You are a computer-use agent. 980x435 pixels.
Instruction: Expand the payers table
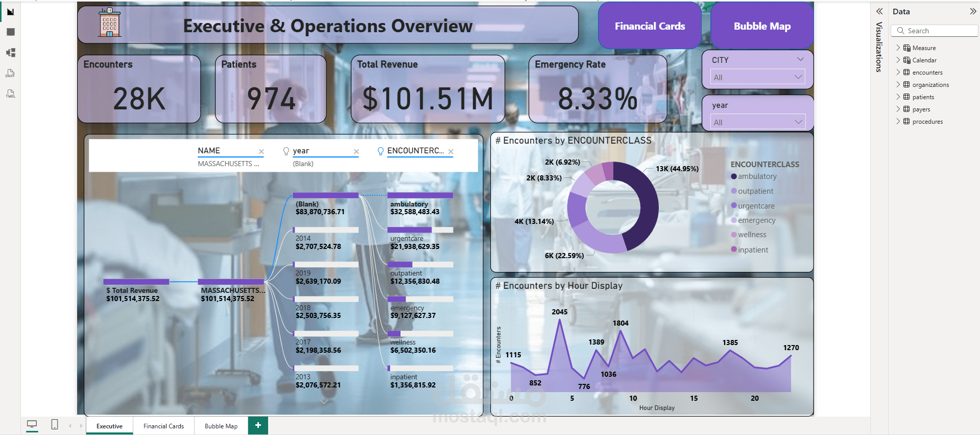pyautogui.click(x=898, y=109)
